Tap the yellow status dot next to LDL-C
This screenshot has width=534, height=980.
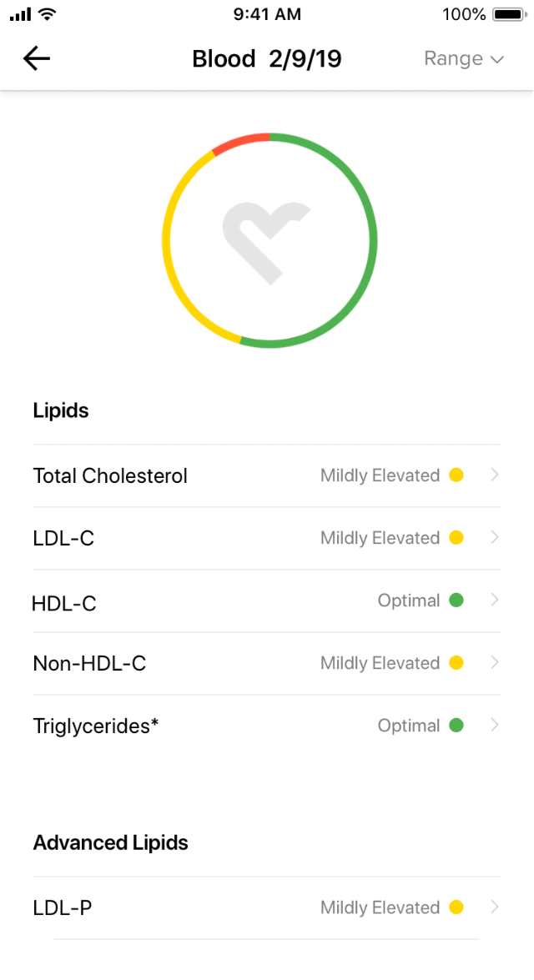tap(456, 537)
